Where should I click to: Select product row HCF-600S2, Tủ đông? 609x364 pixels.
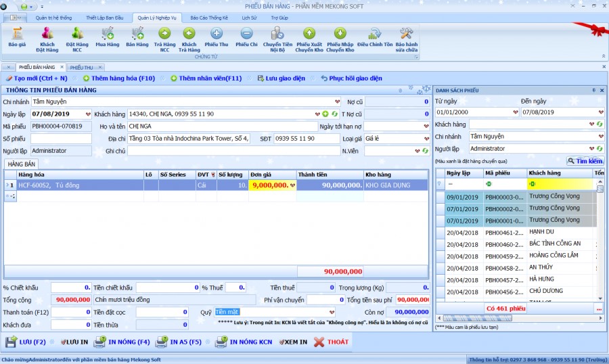click(x=216, y=185)
